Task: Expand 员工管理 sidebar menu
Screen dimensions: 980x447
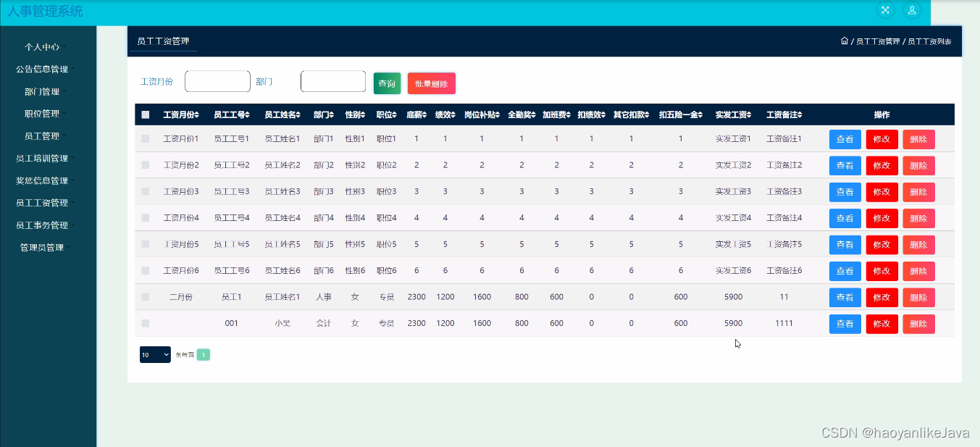Action: click(x=45, y=135)
